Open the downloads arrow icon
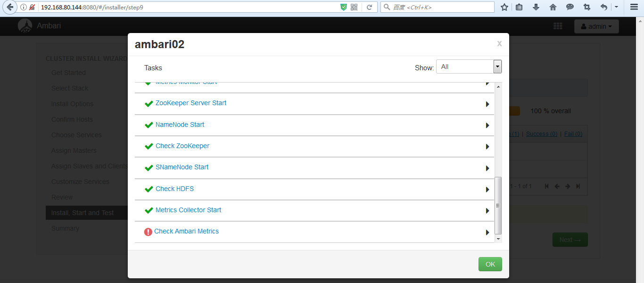 click(x=536, y=7)
